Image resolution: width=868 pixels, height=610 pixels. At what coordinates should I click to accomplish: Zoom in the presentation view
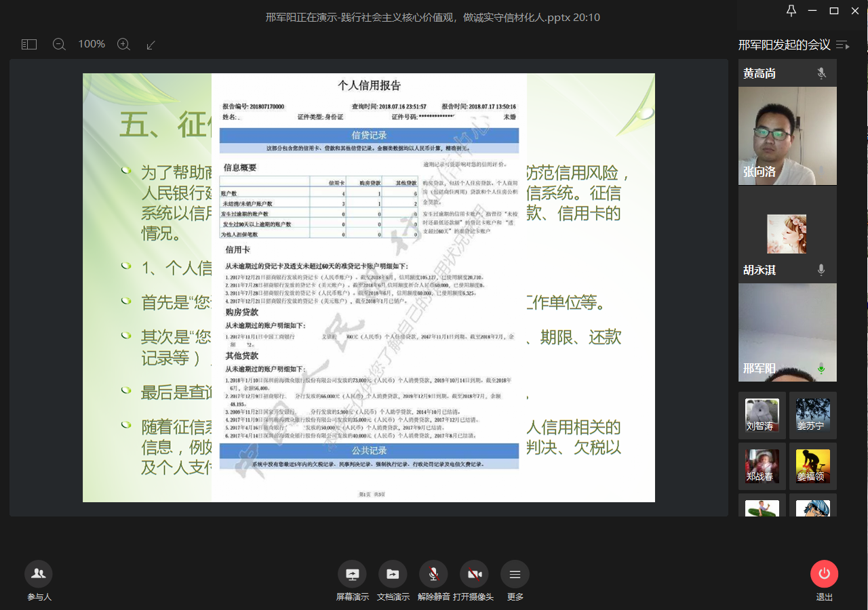tap(123, 44)
